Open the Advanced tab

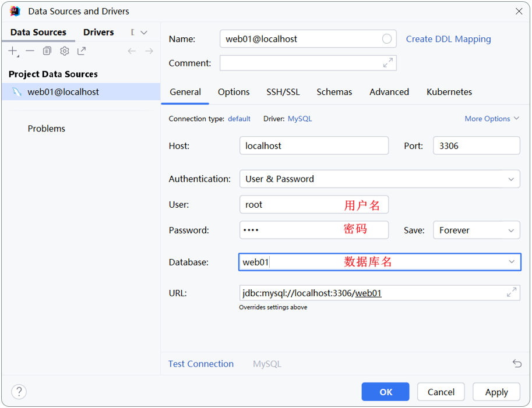point(389,92)
